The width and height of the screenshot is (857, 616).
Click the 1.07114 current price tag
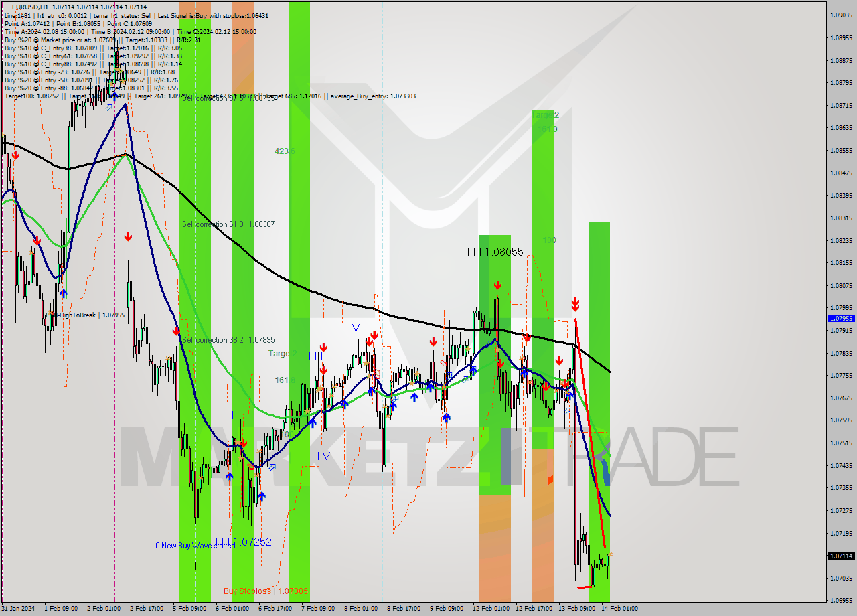[x=841, y=556]
